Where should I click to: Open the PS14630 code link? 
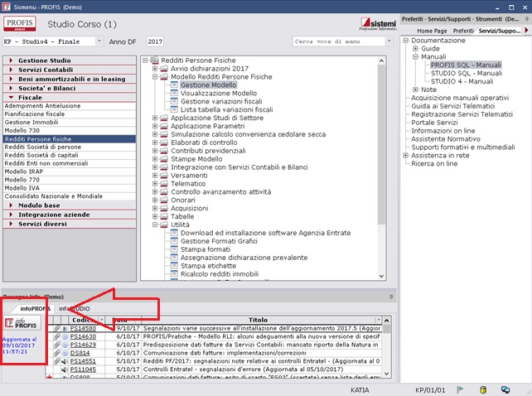(83, 336)
